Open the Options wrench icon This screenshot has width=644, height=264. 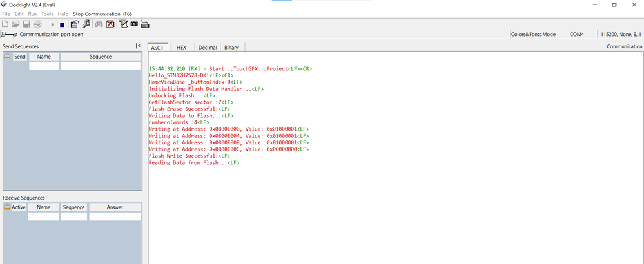click(x=86, y=24)
